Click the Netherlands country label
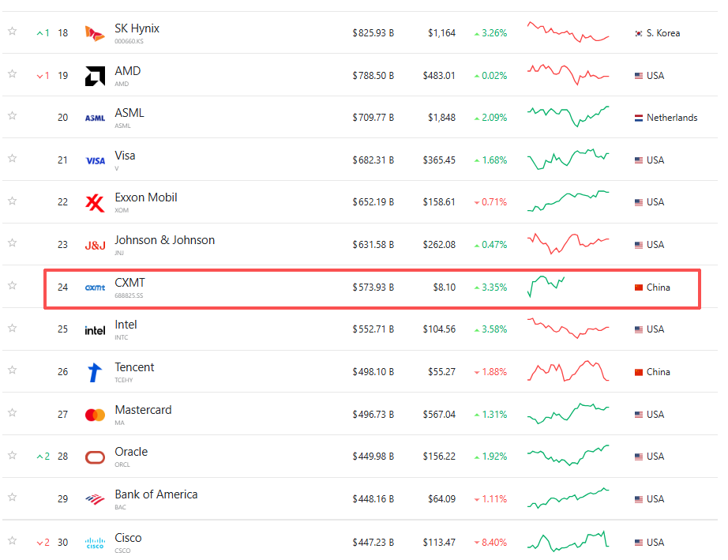Viewport: 728px width, 560px height. (672, 118)
